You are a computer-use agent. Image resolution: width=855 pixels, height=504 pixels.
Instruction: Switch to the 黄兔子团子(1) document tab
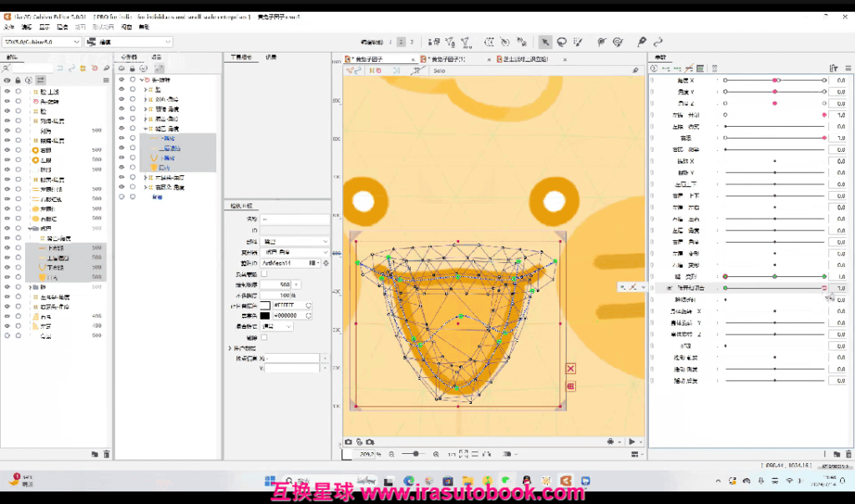coord(448,59)
